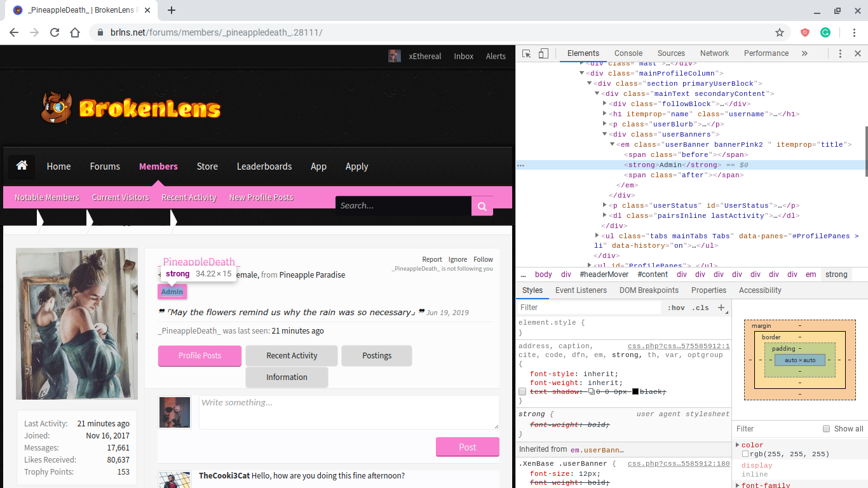
Task: Click the browser back arrow
Action: [14, 32]
